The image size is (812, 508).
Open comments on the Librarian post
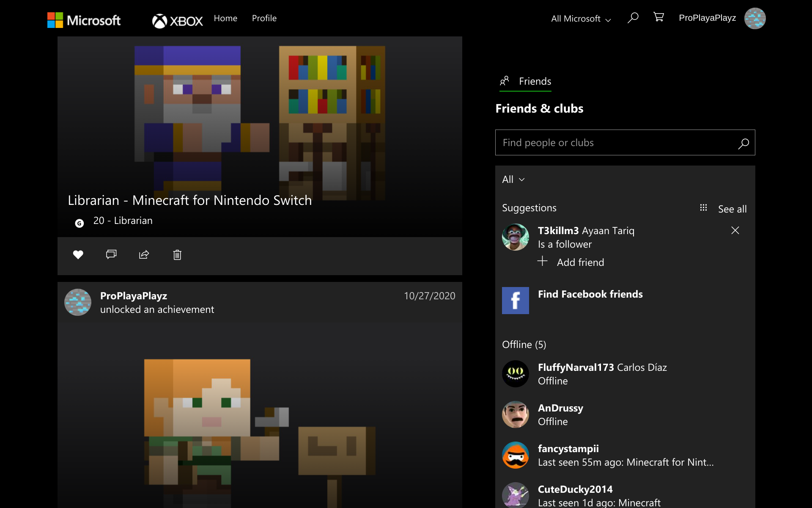pos(111,254)
